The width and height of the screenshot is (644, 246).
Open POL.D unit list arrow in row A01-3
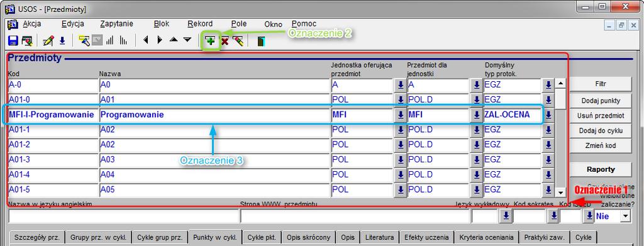[477, 160]
